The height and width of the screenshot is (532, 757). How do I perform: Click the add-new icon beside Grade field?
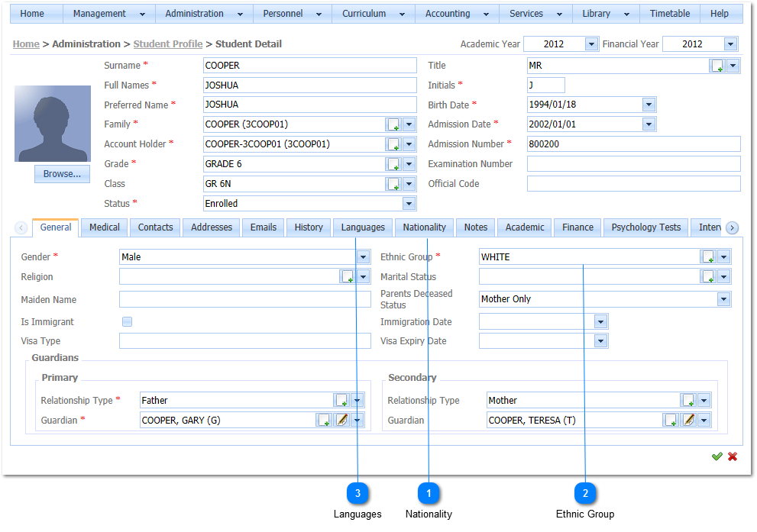(x=393, y=164)
